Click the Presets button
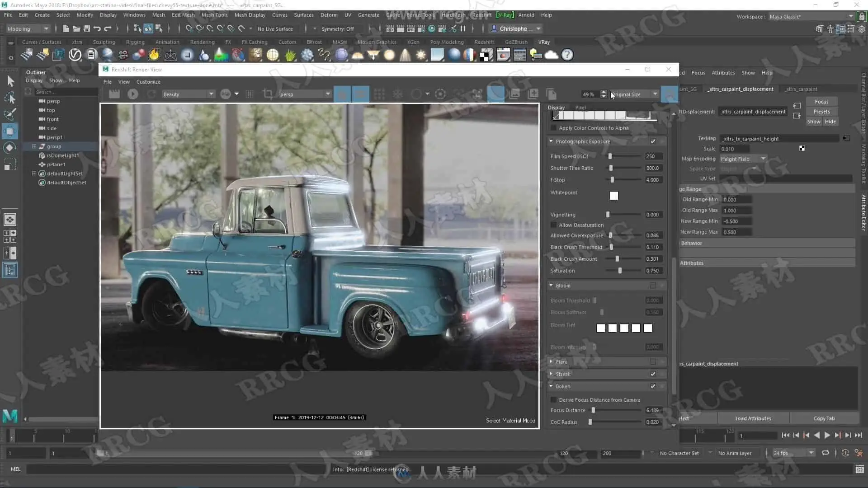This screenshot has height=488, width=868. pos(821,112)
